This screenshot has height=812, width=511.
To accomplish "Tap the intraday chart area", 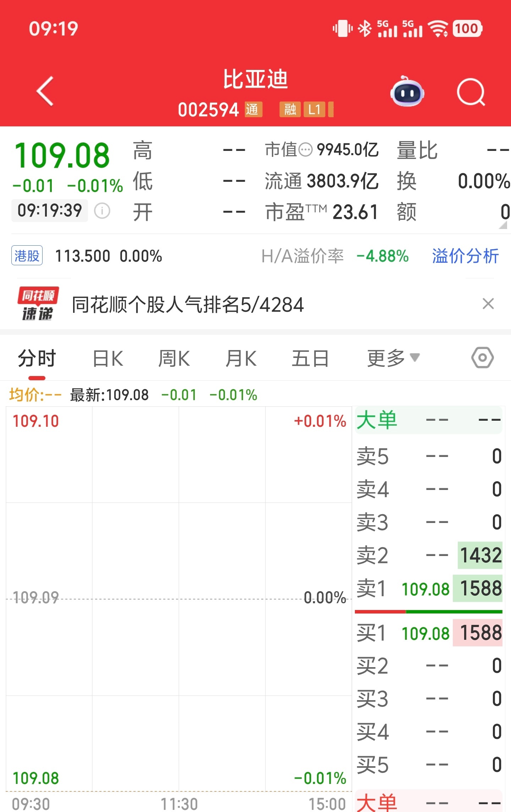I will click(179, 599).
